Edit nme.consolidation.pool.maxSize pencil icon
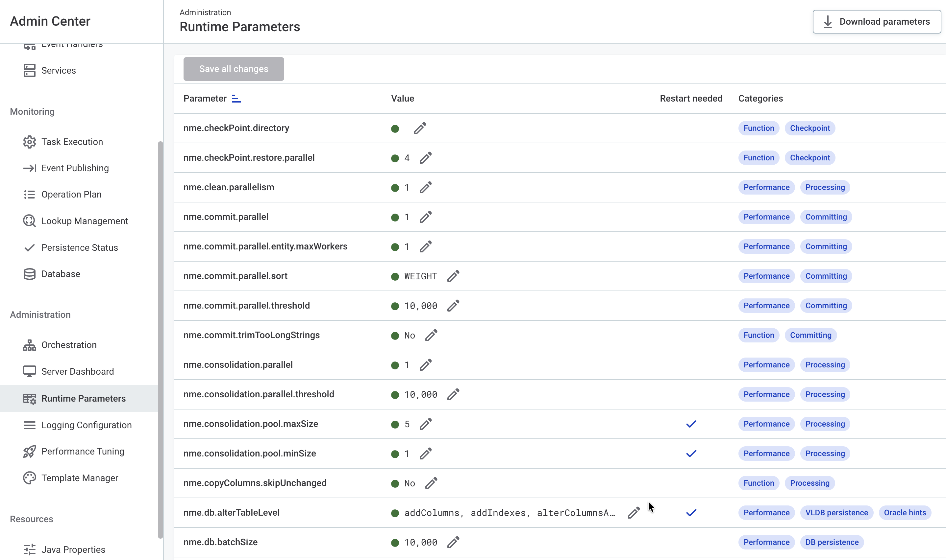 click(x=425, y=424)
